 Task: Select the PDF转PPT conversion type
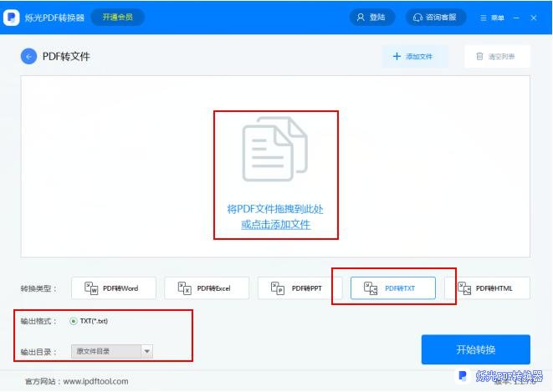click(300, 288)
